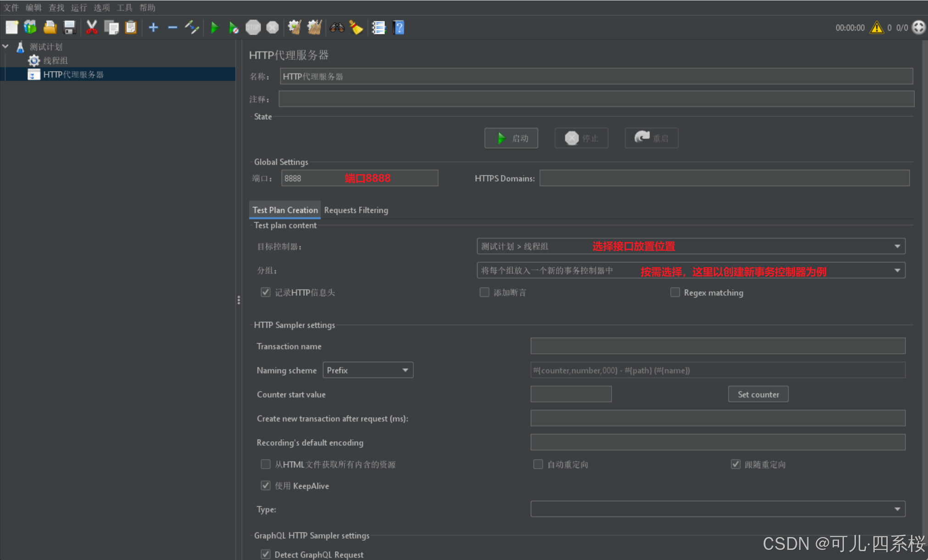This screenshot has height=560, width=928.
Task: Toggle the 跟随重定向 checkbox
Action: (x=735, y=464)
